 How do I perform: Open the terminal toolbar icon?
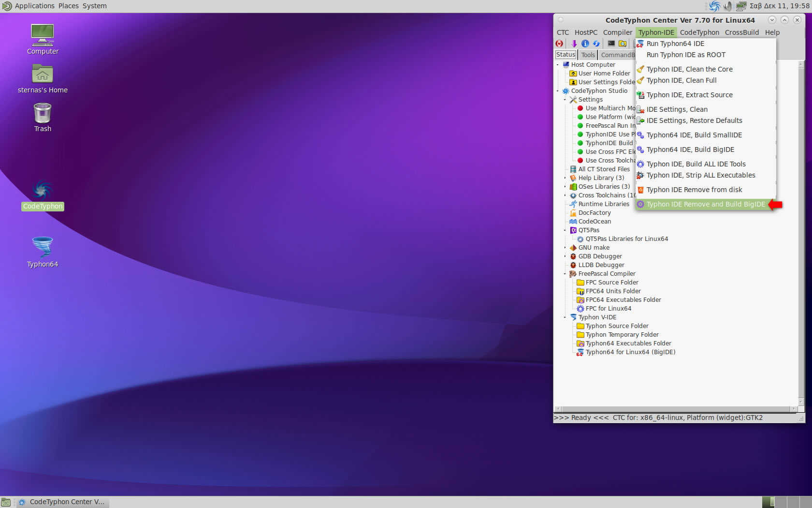click(x=611, y=44)
